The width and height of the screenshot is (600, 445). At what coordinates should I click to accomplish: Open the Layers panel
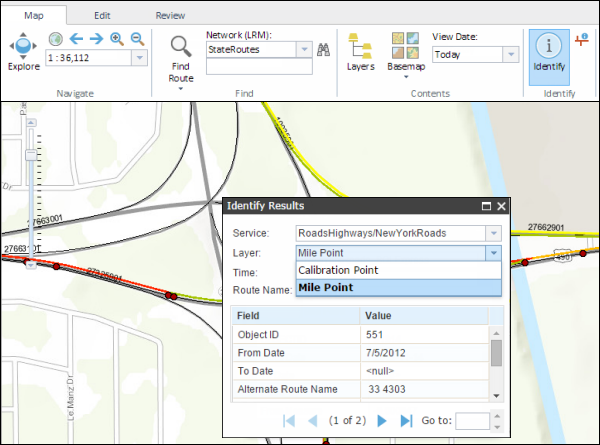point(360,52)
